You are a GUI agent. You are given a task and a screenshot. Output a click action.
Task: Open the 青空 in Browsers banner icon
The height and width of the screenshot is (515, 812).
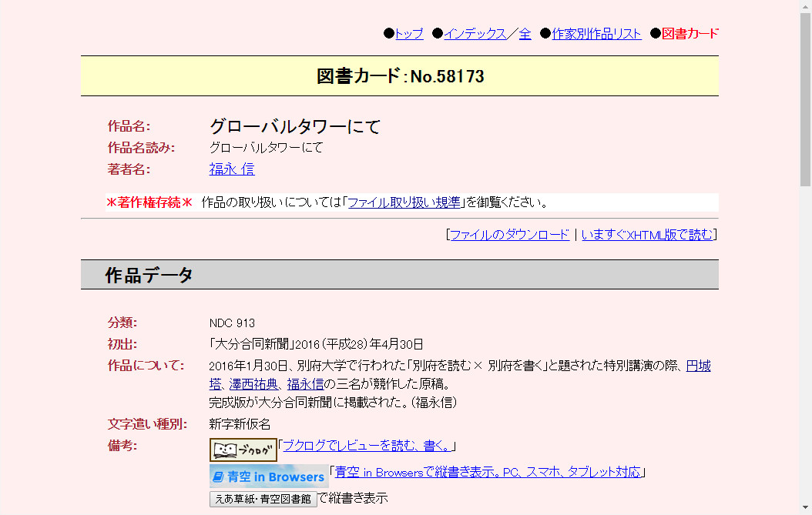pyautogui.click(x=267, y=477)
